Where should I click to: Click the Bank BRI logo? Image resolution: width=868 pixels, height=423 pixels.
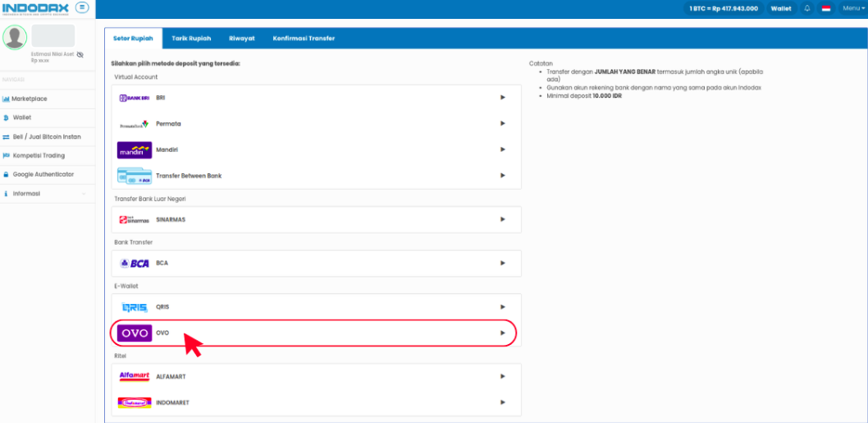[x=135, y=98]
